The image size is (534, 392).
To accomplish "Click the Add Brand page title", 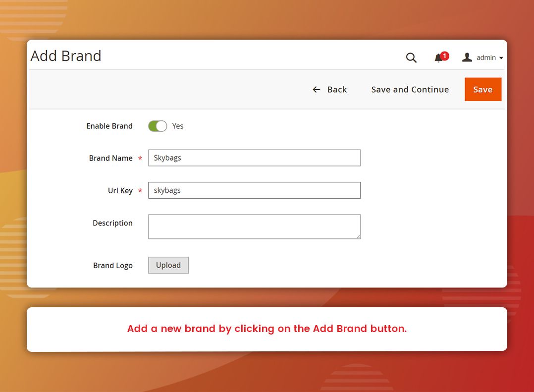I will tap(66, 56).
